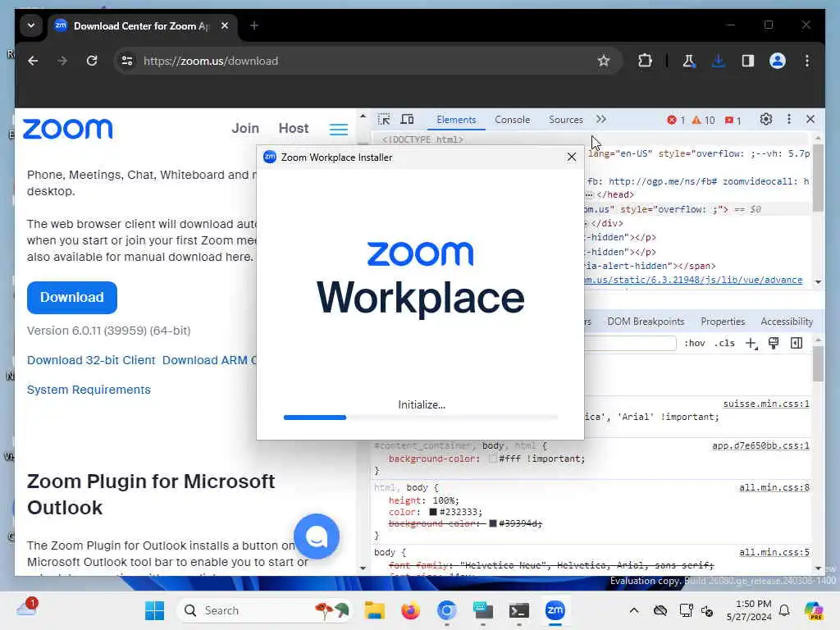Click the Host link on Zoom page
This screenshot has height=630, width=840.
pos(293,129)
